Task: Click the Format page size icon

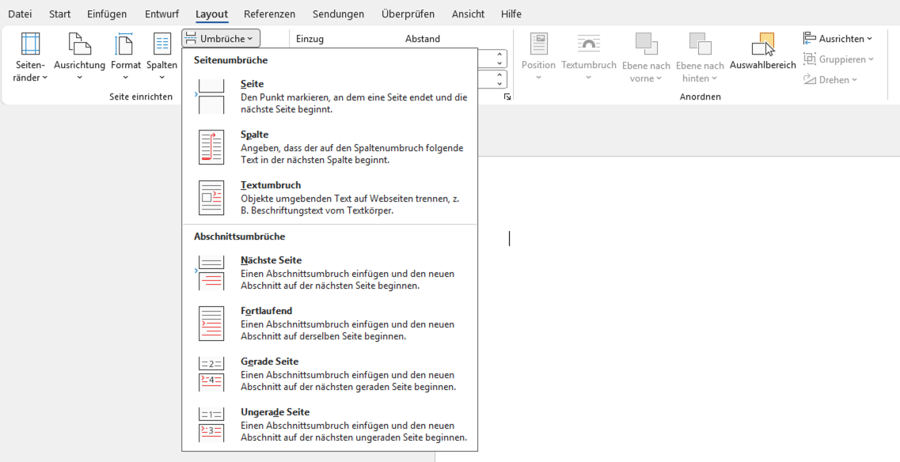Action: 124,44
